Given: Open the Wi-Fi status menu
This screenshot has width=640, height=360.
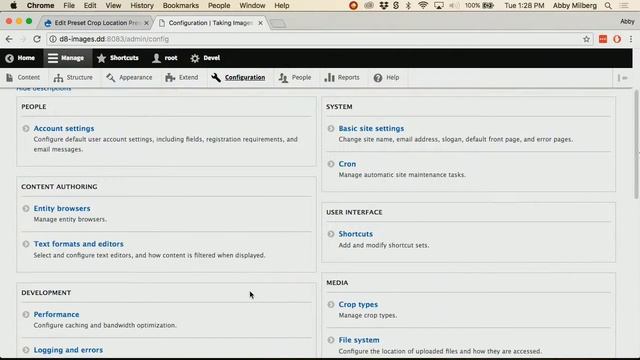Looking at the screenshot, I should click(x=423, y=6).
